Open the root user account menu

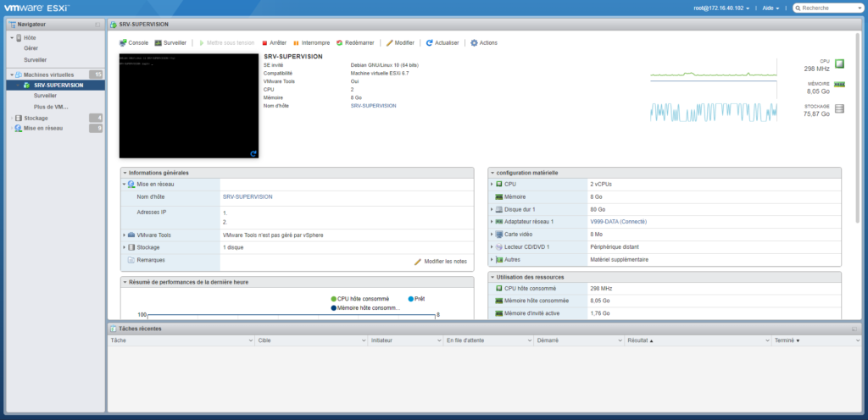[x=721, y=8]
